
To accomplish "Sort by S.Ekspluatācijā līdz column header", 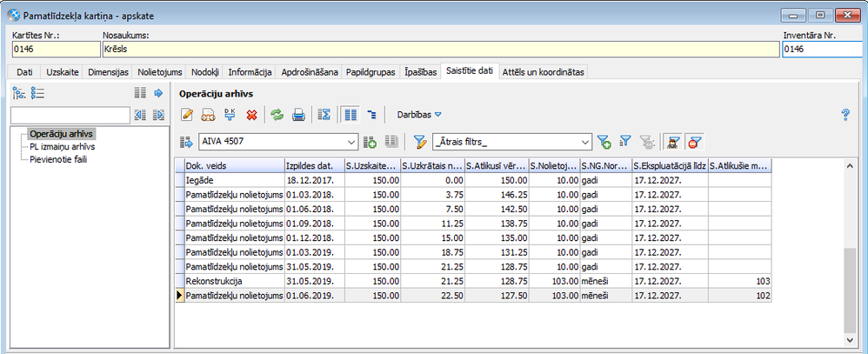I will click(670, 165).
